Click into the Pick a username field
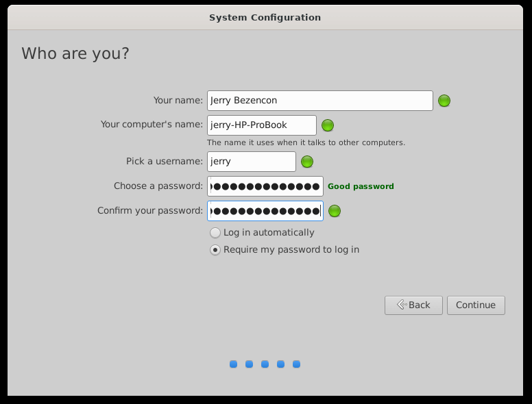The image size is (532, 404). coord(251,162)
